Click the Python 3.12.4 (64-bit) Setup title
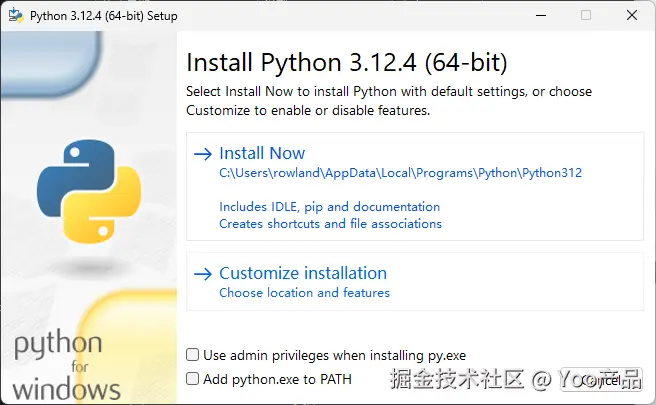Viewport: 656px width, 405px height. click(103, 16)
